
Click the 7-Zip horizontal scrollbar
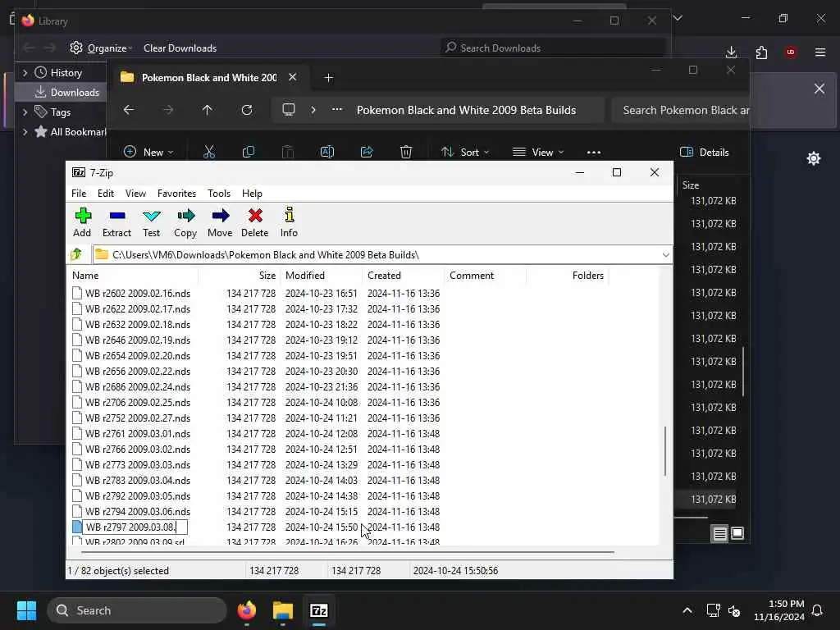(348, 551)
